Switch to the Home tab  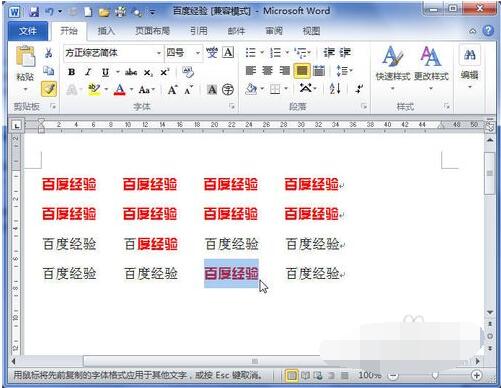69,31
